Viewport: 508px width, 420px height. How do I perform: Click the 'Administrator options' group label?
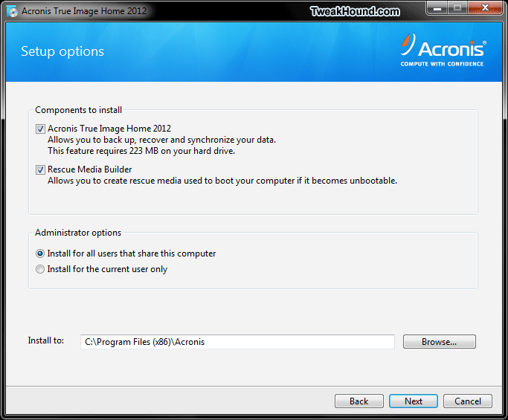click(78, 233)
